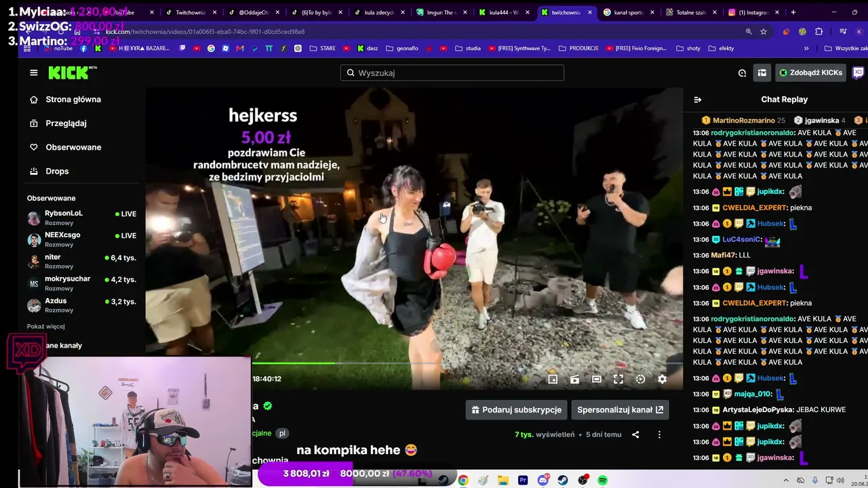Open File Explorer from taskbar
The image size is (868, 488).
coord(503,481)
